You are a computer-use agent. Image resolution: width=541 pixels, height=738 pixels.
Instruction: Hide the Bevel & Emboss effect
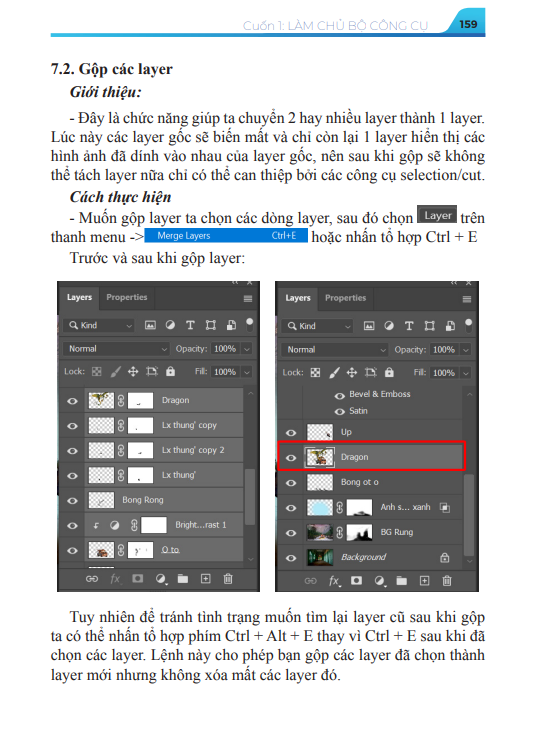339,396
